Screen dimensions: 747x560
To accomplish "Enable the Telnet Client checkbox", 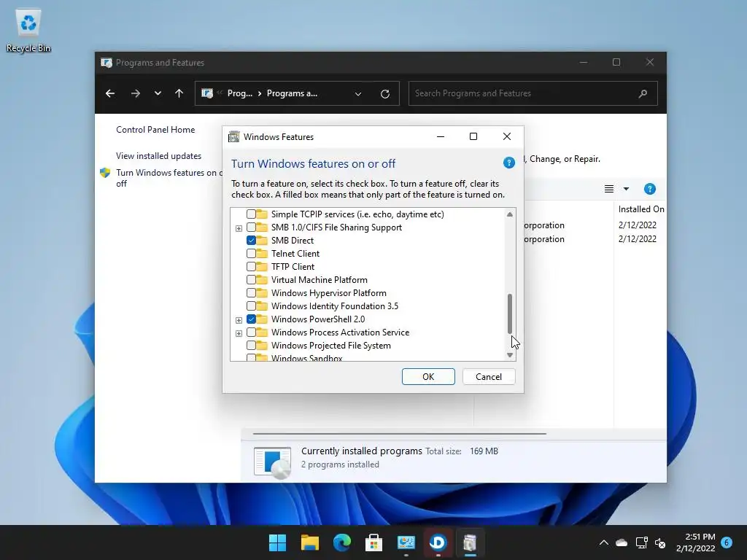I will pos(251,253).
